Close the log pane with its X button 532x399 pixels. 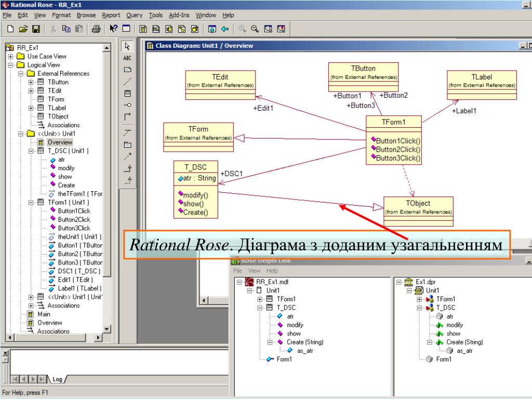[5, 353]
